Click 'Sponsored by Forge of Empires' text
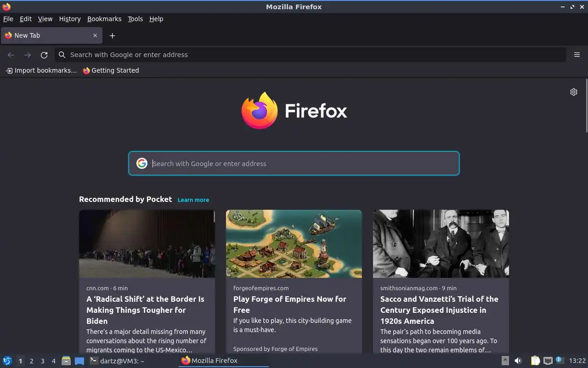Screen dimensions: 588x368 point(275,349)
